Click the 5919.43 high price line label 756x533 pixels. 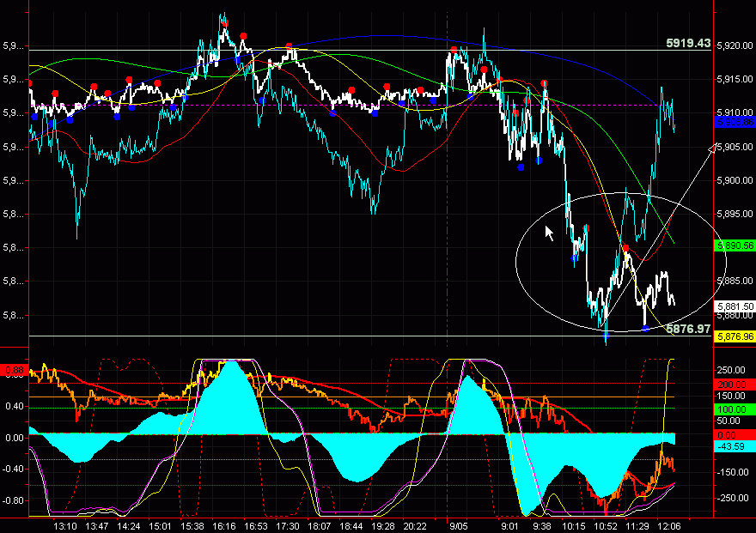click(688, 43)
